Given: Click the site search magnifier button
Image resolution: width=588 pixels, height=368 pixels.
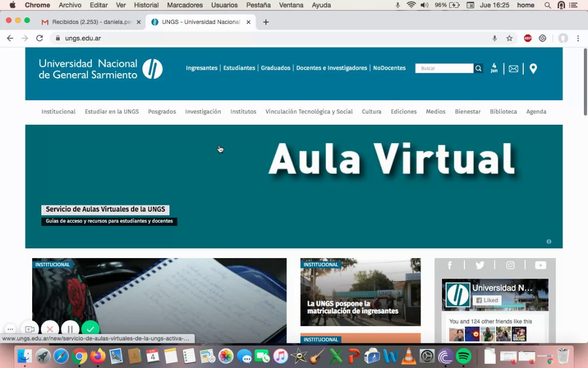Looking at the screenshot, I should [x=478, y=68].
